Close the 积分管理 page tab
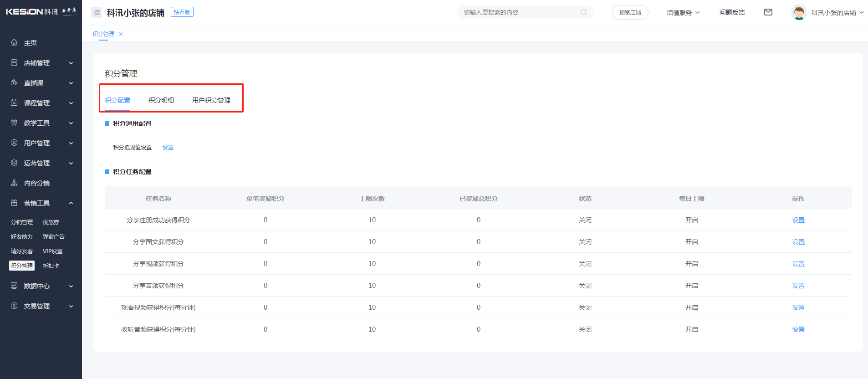 121,34
